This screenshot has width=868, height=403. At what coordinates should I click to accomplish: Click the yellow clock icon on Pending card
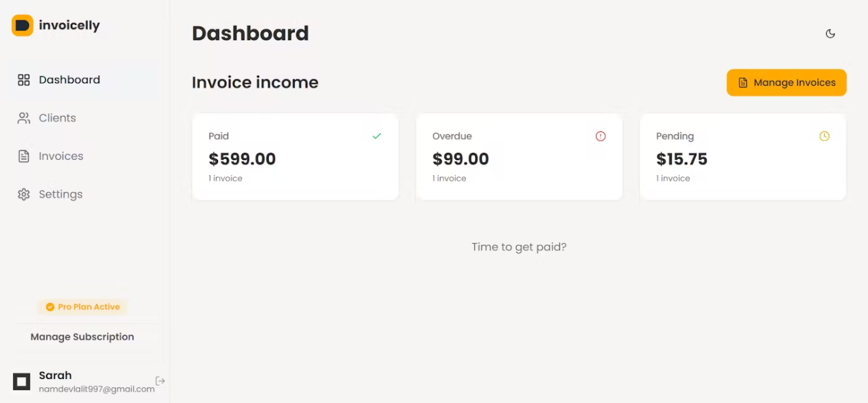(825, 136)
